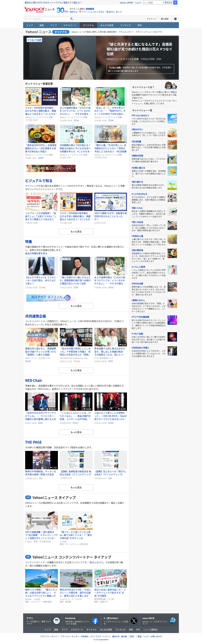Play the 1:33 森保監督 video thumbnail

[x=41, y=460]
